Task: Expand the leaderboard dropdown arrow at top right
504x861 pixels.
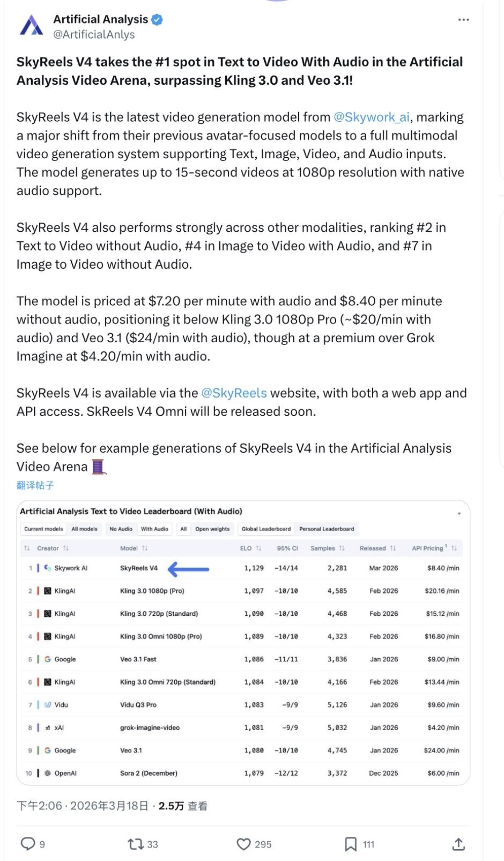Action: 459,513
